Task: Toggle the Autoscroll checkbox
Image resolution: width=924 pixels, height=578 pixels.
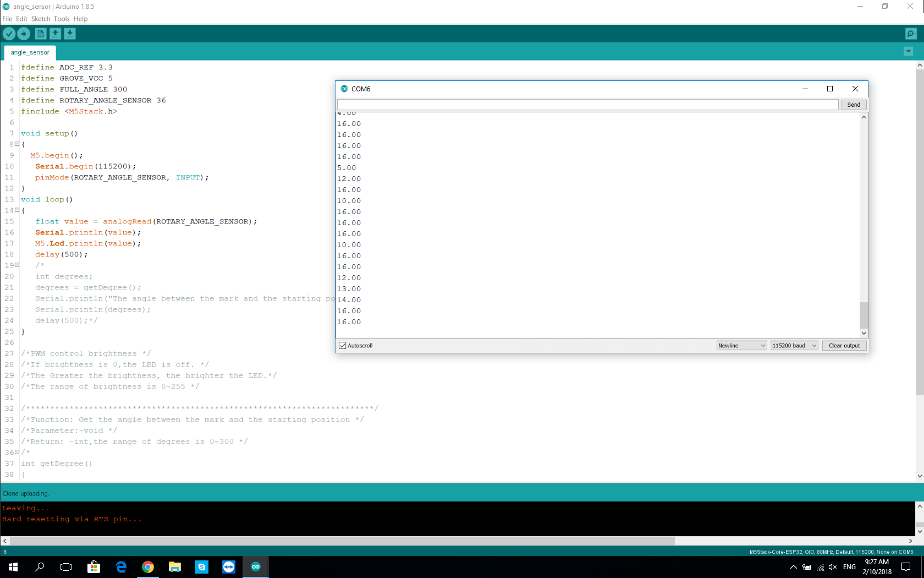Action: click(343, 346)
